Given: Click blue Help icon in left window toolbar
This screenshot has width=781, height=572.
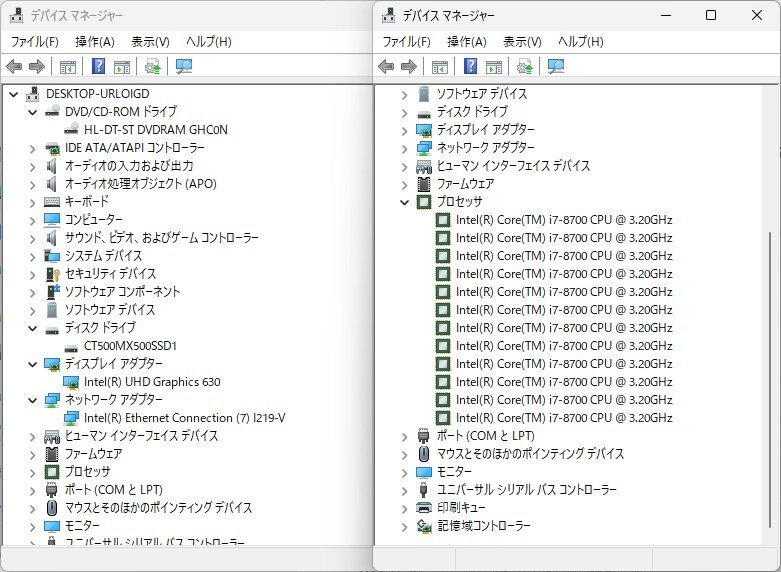Looking at the screenshot, I should (x=99, y=66).
